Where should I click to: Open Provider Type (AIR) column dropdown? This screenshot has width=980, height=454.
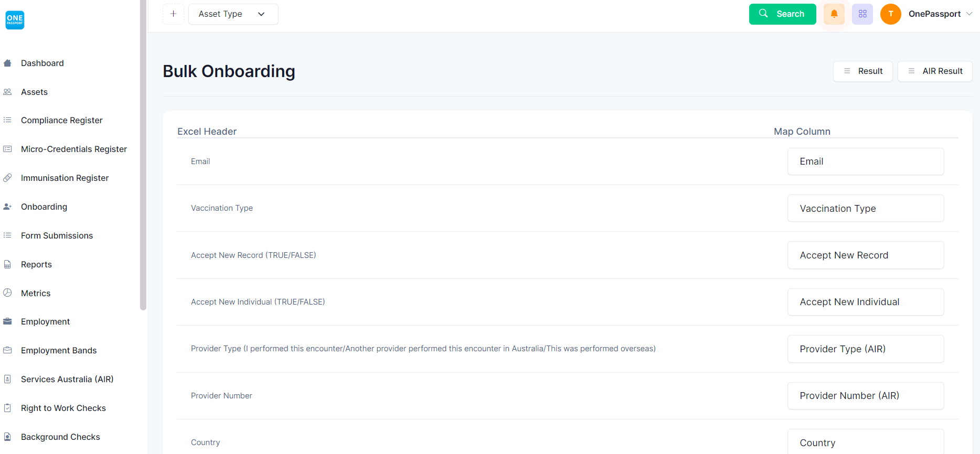pyautogui.click(x=866, y=349)
